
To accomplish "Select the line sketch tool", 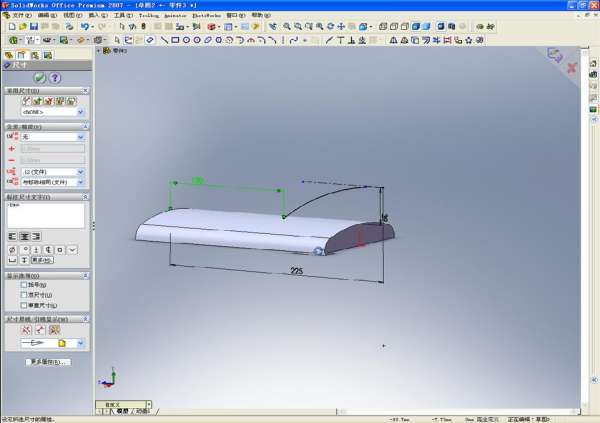I will (x=164, y=41).
